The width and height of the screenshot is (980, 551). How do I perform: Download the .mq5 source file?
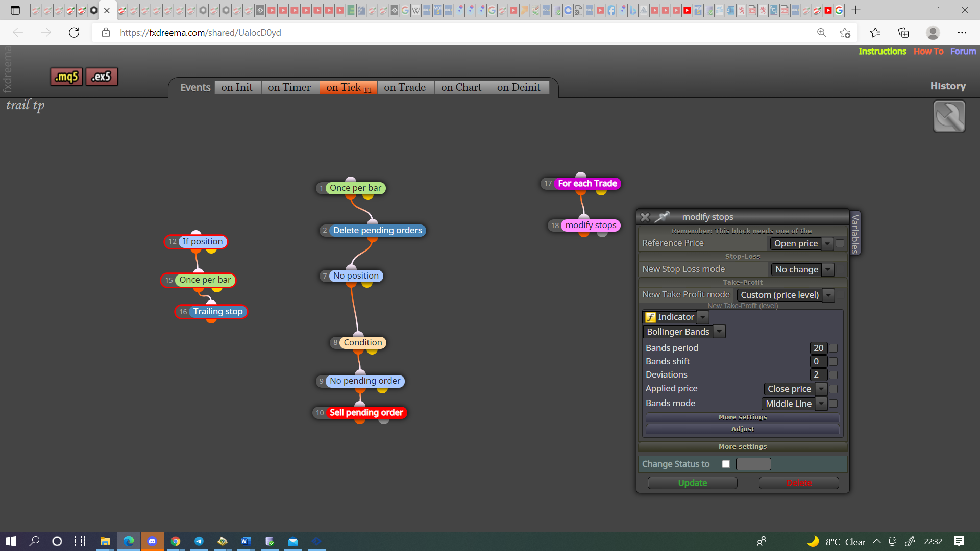coord(66,77)
